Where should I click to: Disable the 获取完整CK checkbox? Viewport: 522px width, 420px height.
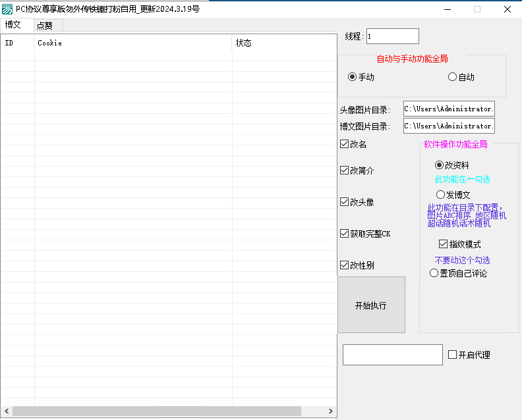pos(344,234)
